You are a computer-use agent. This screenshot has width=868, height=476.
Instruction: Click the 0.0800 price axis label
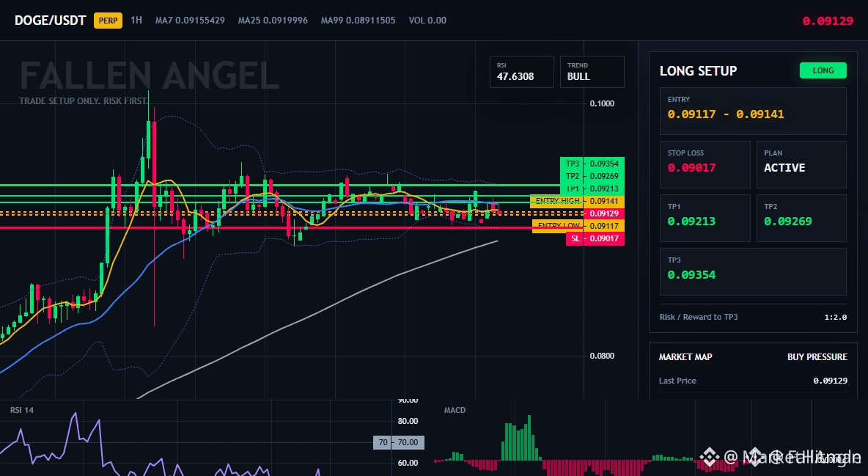(602, 356)
